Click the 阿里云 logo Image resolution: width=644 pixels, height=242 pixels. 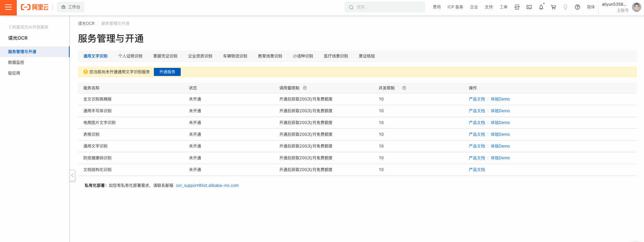[x=35, y=7]
